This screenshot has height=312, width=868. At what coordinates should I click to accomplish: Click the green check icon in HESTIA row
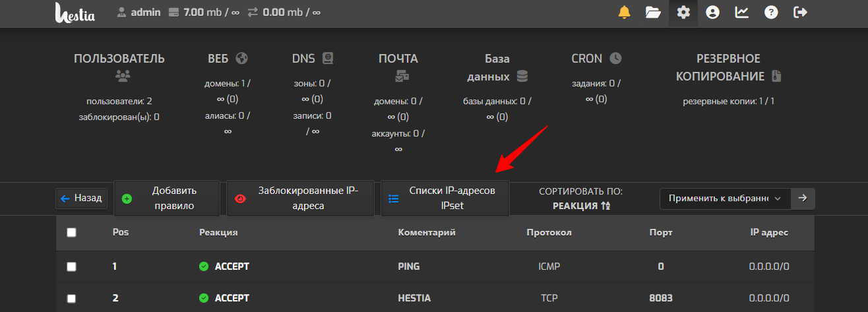(x=203, y=298)
